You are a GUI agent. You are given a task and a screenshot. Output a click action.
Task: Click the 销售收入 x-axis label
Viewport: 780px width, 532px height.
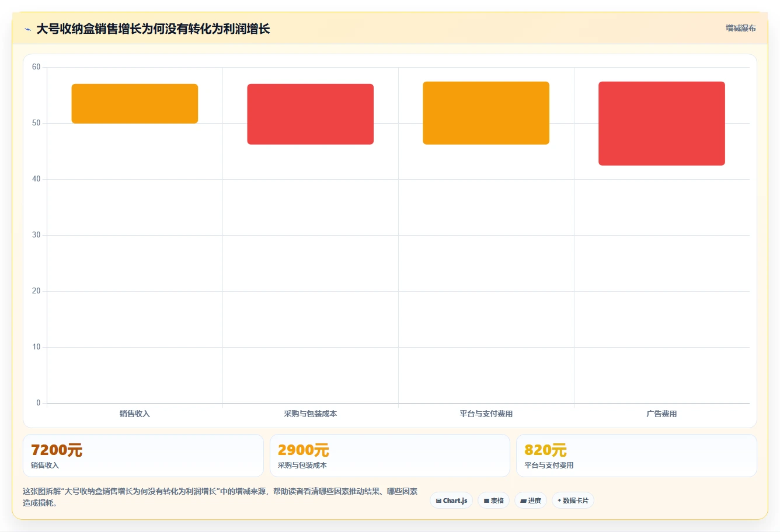click(135, 414)
